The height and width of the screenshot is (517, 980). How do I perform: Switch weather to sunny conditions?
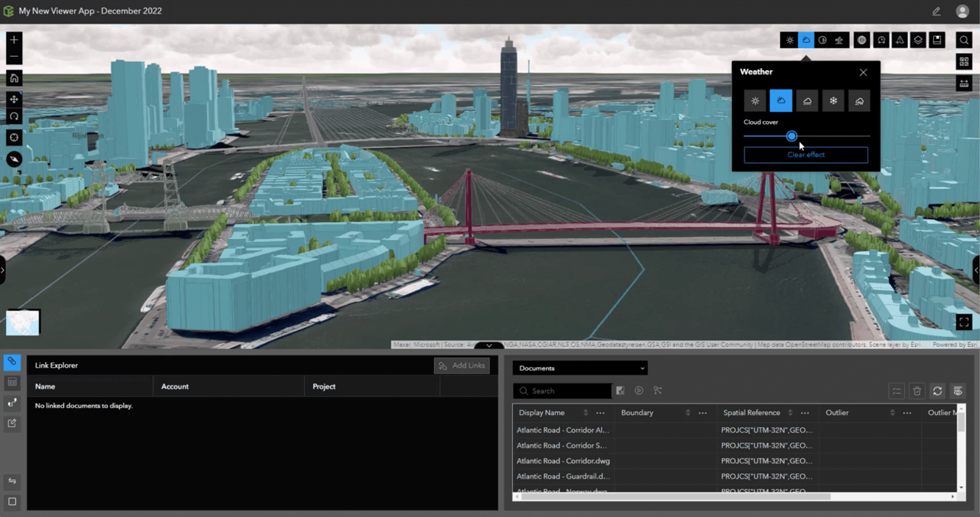coord(755,100)
